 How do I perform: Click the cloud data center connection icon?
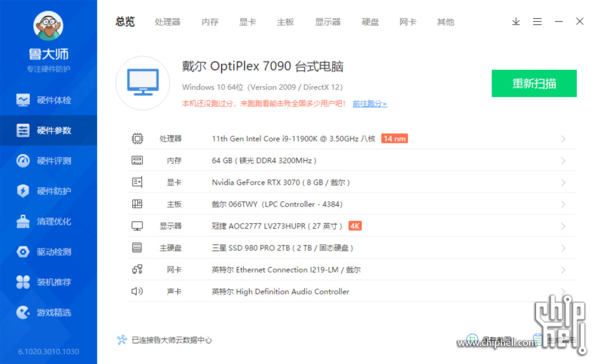click(122, 340)
